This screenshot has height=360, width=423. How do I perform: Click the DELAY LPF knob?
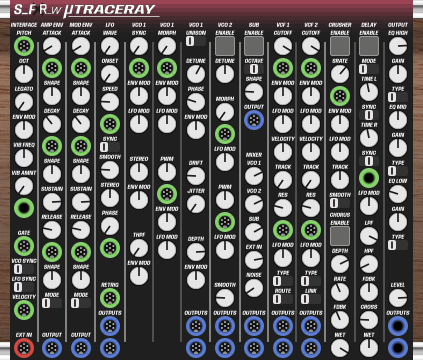coord(369,236)
